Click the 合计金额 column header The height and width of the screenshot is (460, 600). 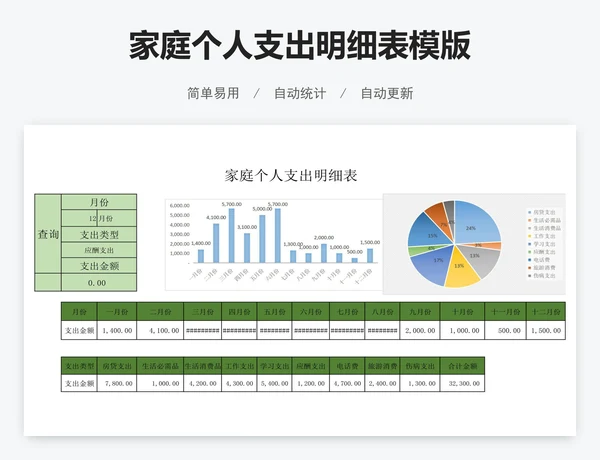tap(462, 366)
